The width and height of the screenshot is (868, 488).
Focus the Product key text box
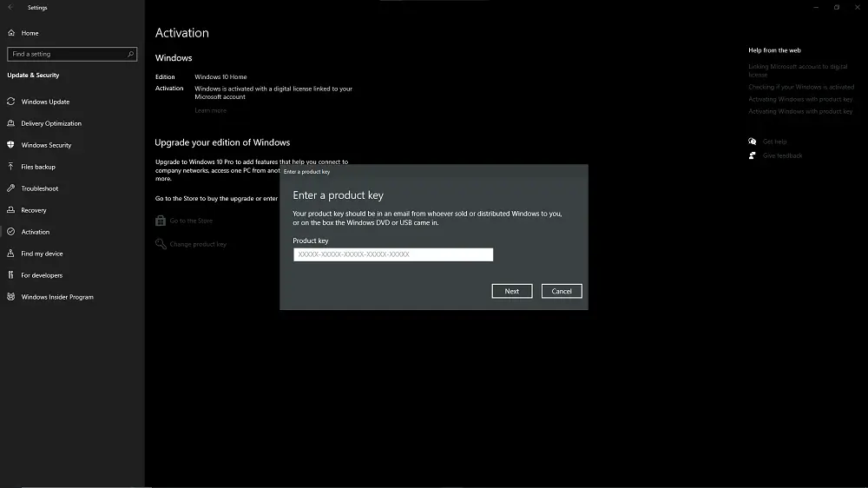tap(393, 254)
